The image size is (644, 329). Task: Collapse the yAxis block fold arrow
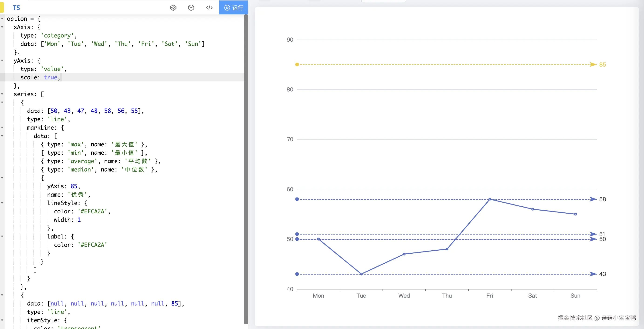pos(2,60)
